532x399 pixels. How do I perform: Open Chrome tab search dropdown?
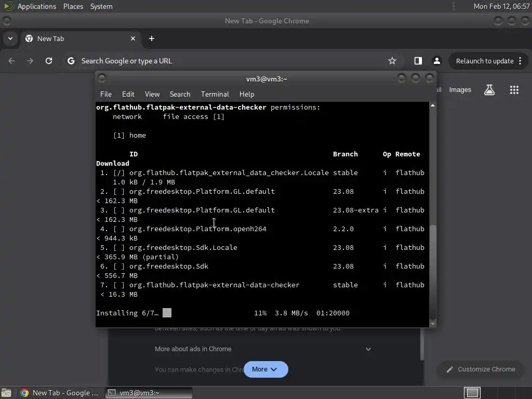coord(10,38)
